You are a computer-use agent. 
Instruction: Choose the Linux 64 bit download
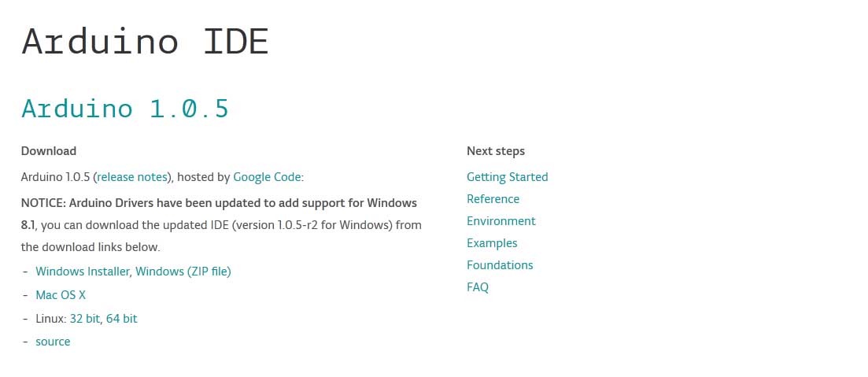point(122,319)
